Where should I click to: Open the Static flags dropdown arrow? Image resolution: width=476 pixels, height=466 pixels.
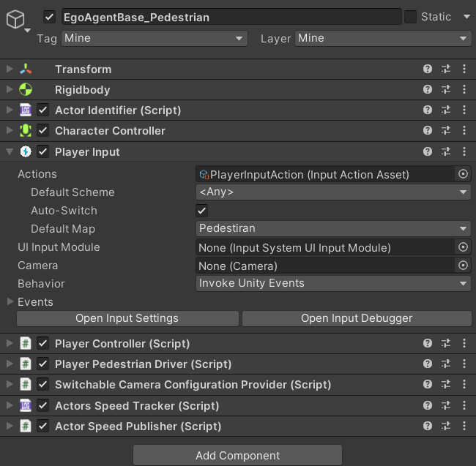tap(466, 17)
